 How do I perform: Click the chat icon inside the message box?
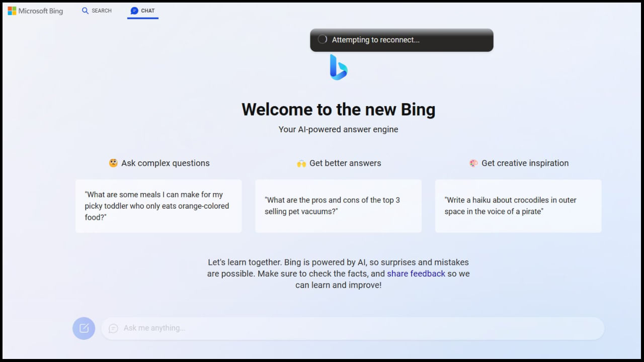113,328
